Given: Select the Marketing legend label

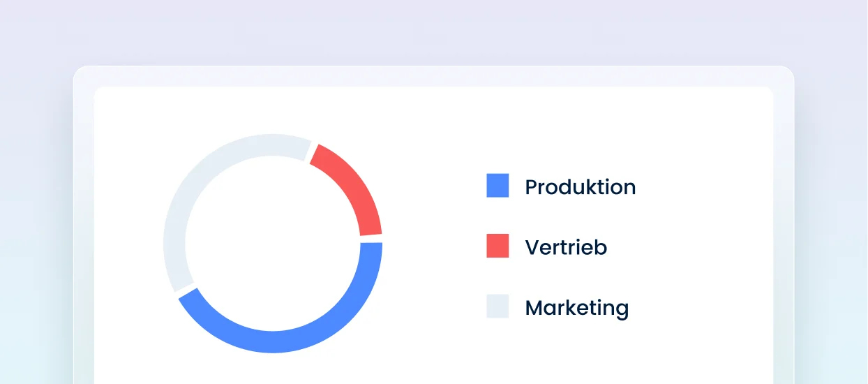Looking at the screenshot, I should click(x=576, y=308).
